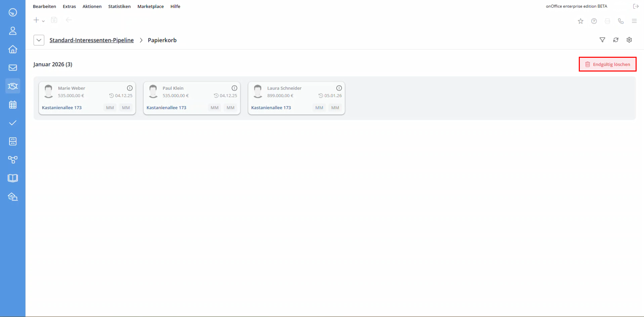Open the Contacts person icon in sidebar
The width and height of the screenshot is (644, 317).
point(13,31)
